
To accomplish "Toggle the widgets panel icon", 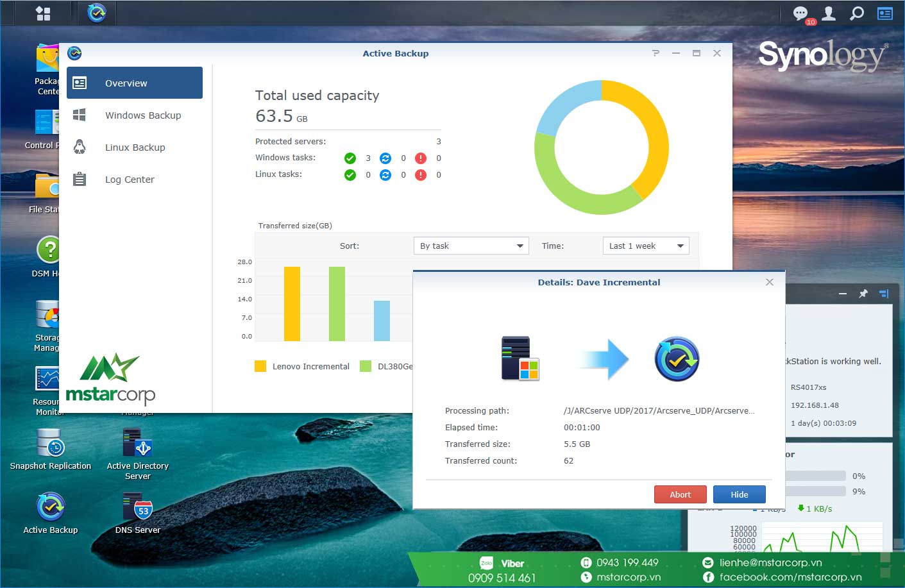I will point(885,13).
